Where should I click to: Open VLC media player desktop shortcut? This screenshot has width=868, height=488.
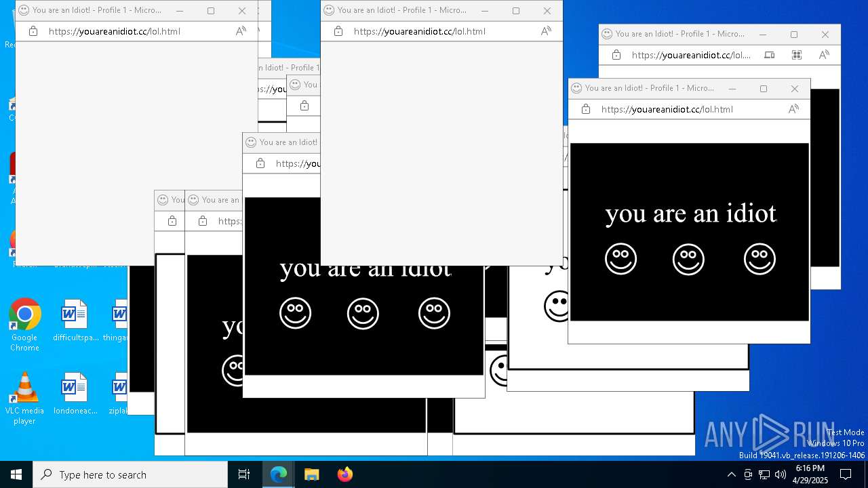[x=24, y=398]
